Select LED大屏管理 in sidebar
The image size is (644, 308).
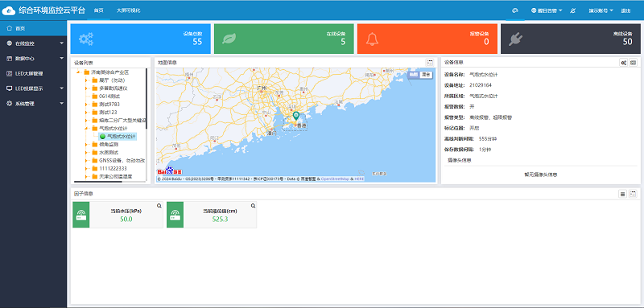(33, 74)
